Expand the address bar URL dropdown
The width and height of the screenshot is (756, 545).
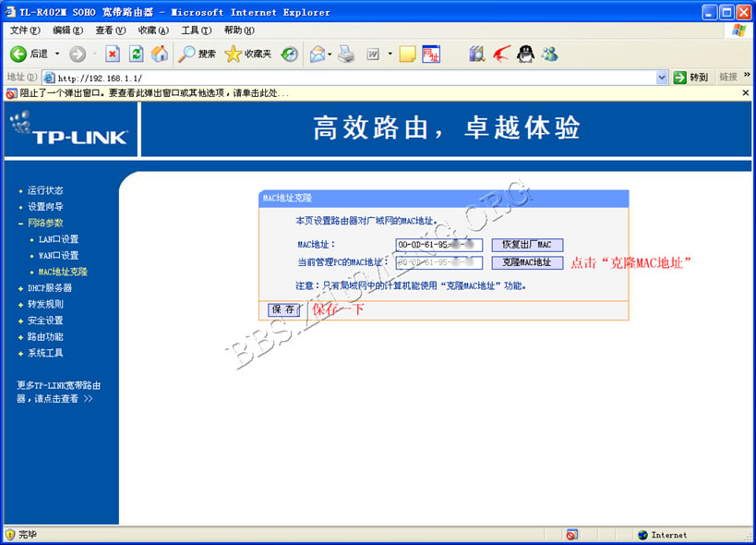click(662, 78)
